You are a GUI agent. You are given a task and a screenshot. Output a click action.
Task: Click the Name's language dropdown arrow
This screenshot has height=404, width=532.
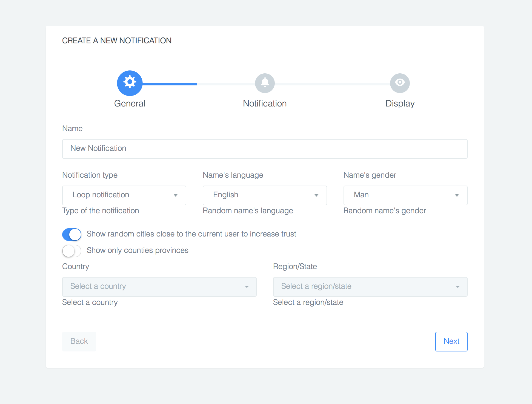[316, 195]
